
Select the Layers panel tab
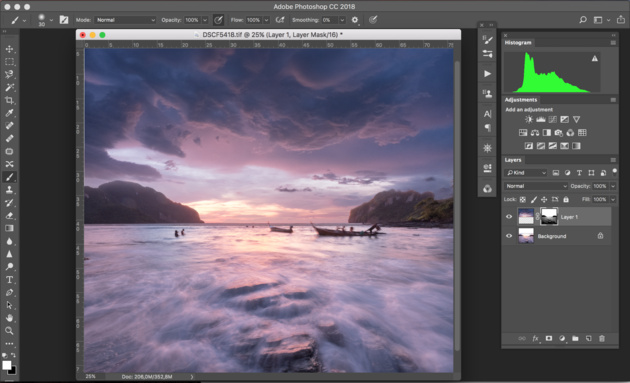513,160
